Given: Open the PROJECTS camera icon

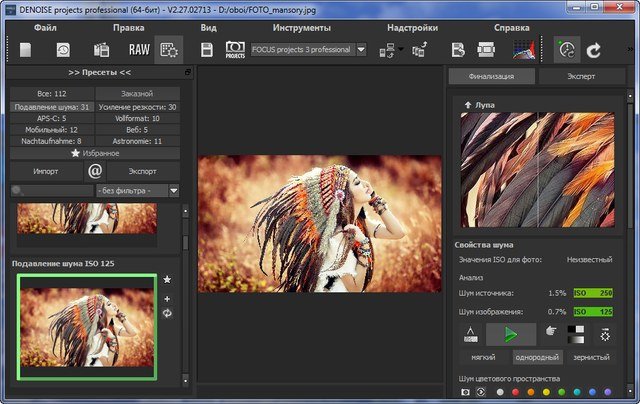Looking at the screenshot, I should tap(235, 49).
